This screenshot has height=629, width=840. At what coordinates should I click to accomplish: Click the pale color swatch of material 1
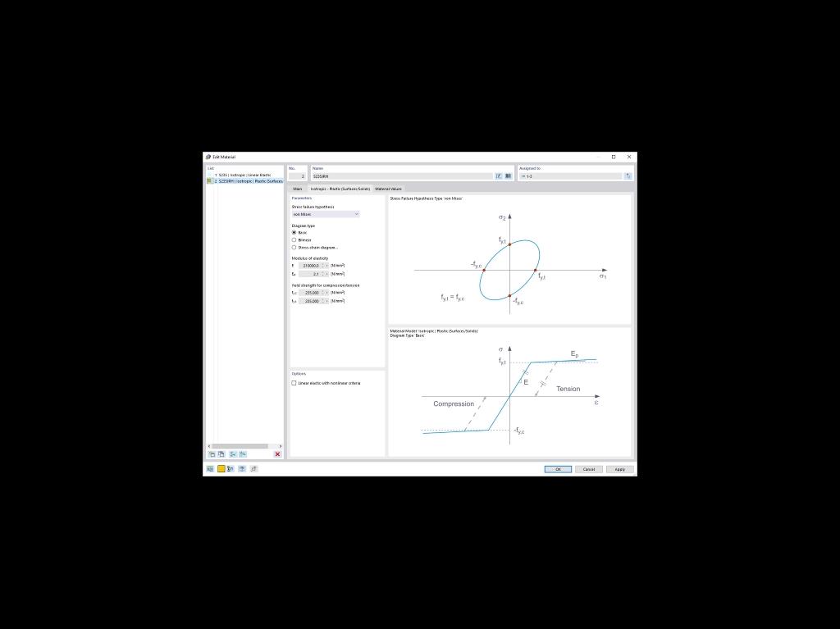(x=209, y=175)
